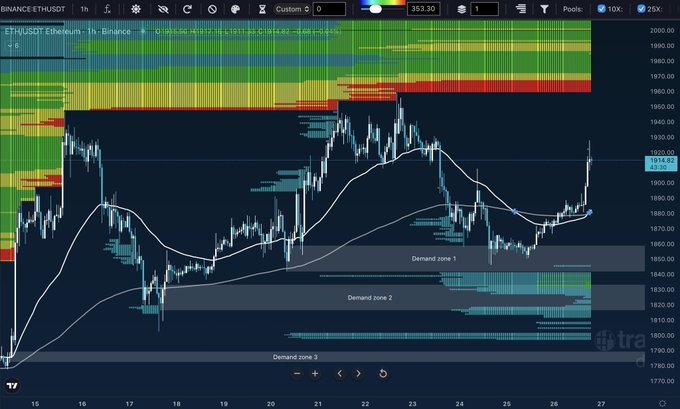The height and width of the screenshot is (409, 680).
Task: Toggle the 25X pools checkbox
Action: tap(641, 8)
